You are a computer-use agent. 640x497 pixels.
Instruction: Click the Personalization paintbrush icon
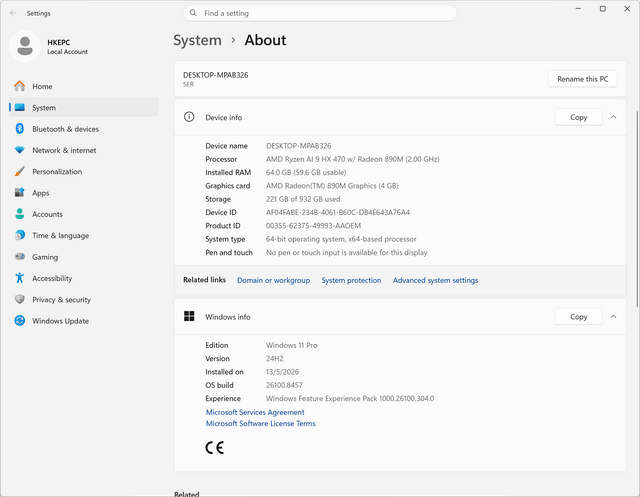(20, 171)
